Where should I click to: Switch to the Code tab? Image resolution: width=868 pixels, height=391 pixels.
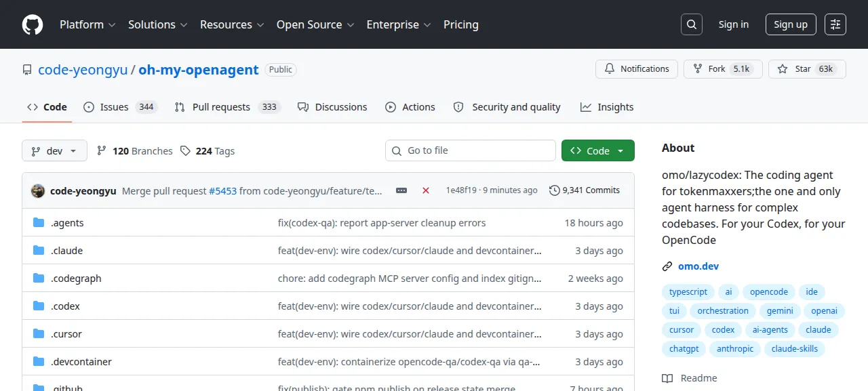(x=47, y=107)
